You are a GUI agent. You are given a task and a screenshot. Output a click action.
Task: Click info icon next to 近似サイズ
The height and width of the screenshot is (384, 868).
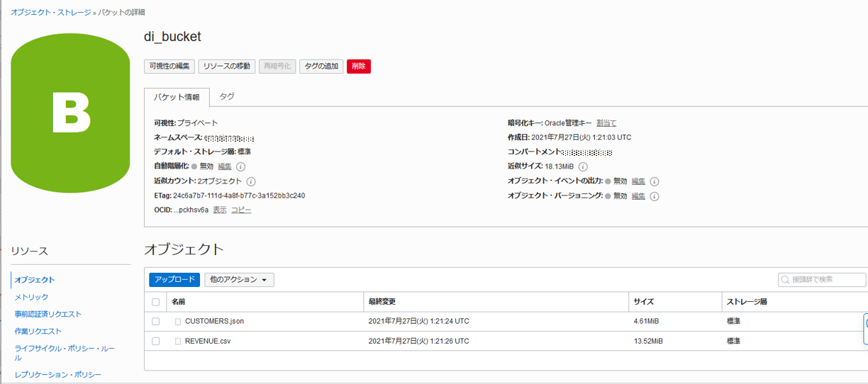(x=583, y=166)
